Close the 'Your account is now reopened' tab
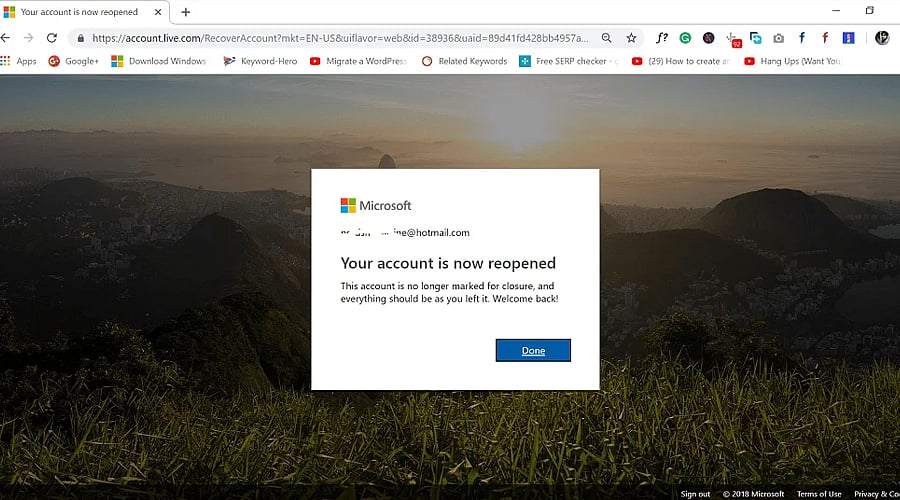Screen dimensions: 900x500 pos(158,12)
